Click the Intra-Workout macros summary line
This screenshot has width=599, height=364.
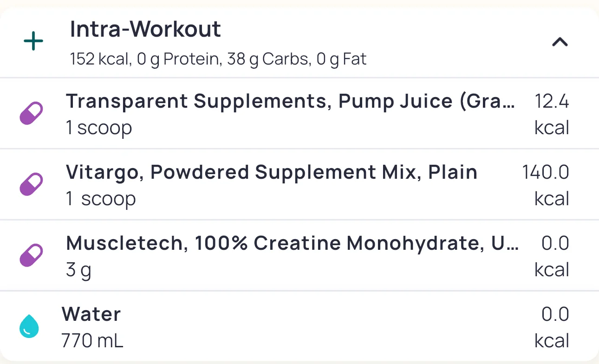[x=218, y=59]
